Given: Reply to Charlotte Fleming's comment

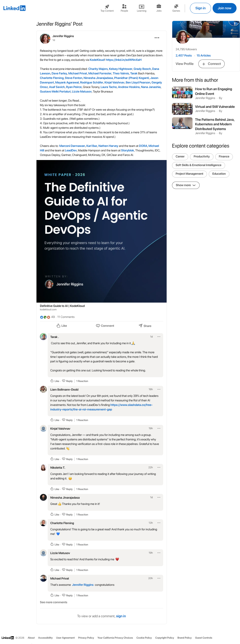Looking at the screenshot, I should pos(67,545).
